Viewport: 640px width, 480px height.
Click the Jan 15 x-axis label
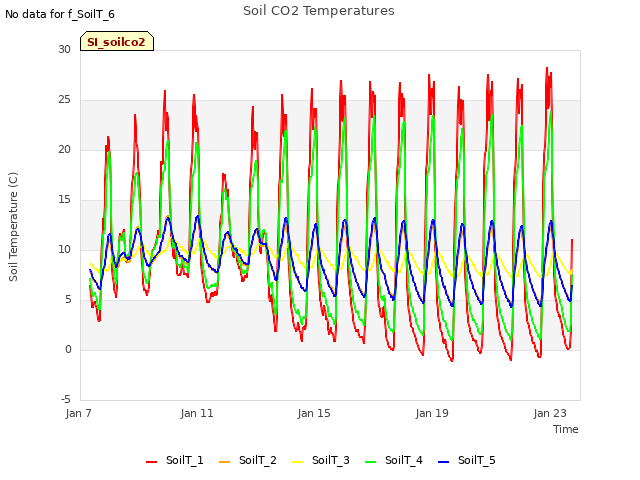(314, 413)
